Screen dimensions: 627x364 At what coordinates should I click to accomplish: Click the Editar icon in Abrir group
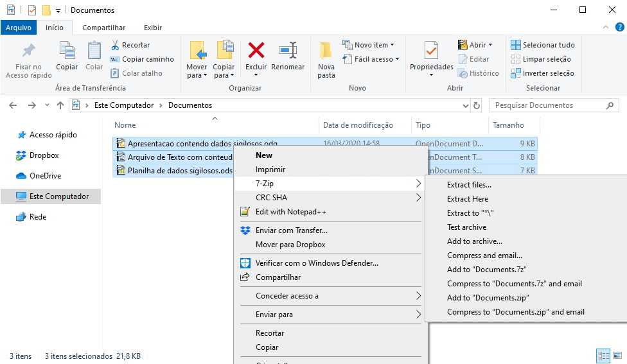tap(463, 59)
